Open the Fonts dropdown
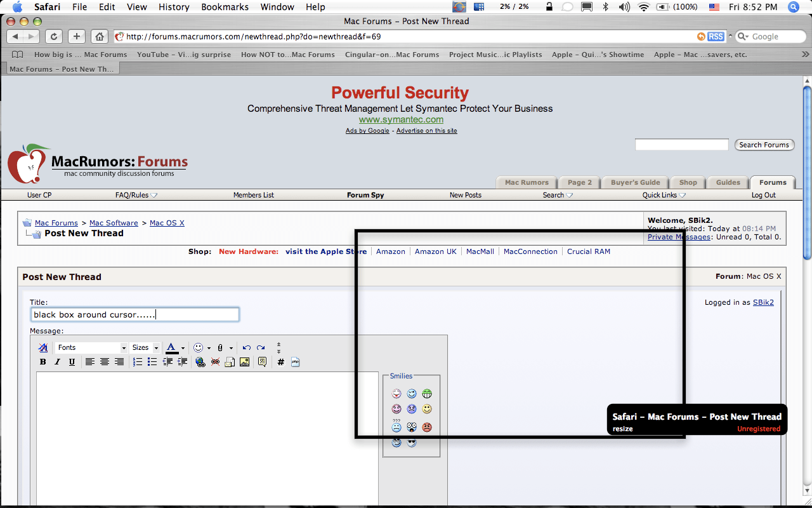Viewport: 812px width, 508px height. click(x=91, y=347)
